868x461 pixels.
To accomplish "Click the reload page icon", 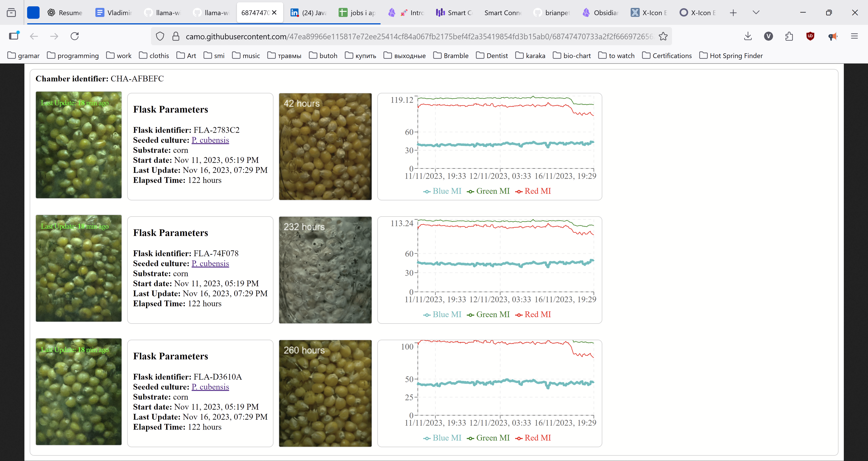I will [x=75, y=36].
